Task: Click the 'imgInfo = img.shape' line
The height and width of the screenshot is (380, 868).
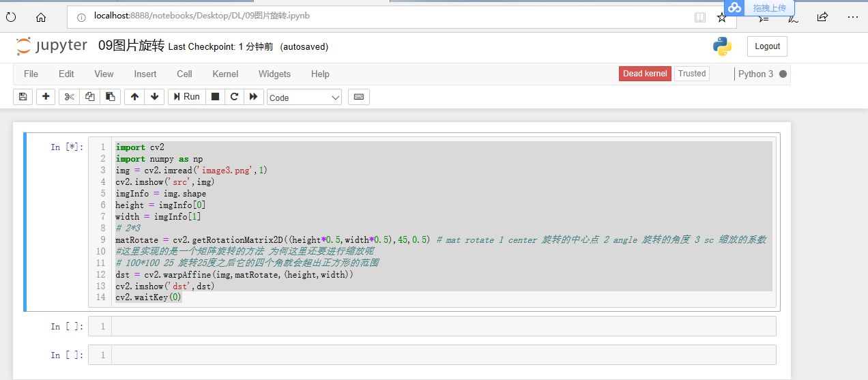Action: click(x=160, y=194)
